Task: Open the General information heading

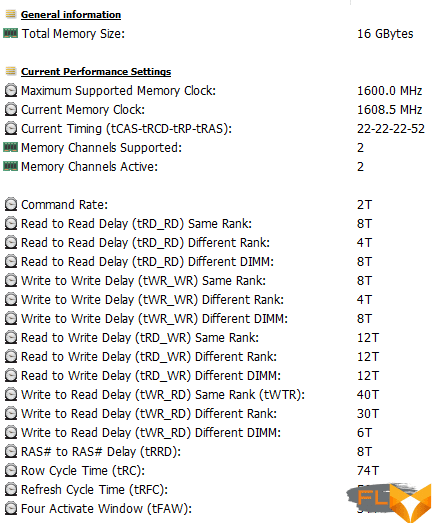Action: click(71, 15)
